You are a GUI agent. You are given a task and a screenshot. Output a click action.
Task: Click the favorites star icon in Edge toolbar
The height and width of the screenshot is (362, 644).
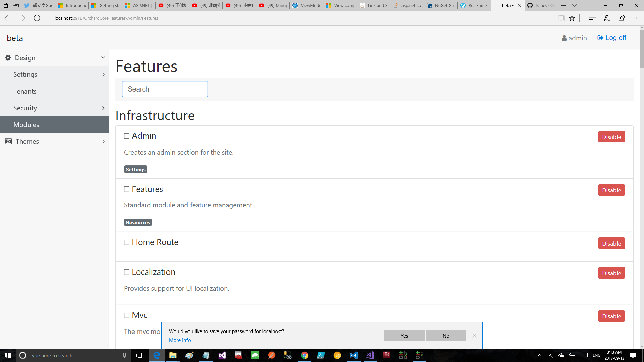point(572,18)
